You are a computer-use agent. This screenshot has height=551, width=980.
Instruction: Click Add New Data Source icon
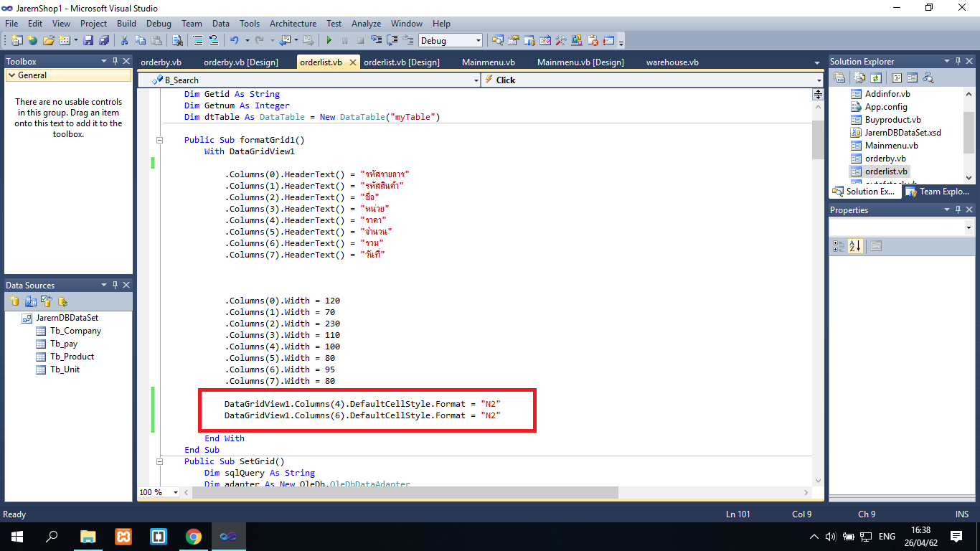tap(14, 301)
